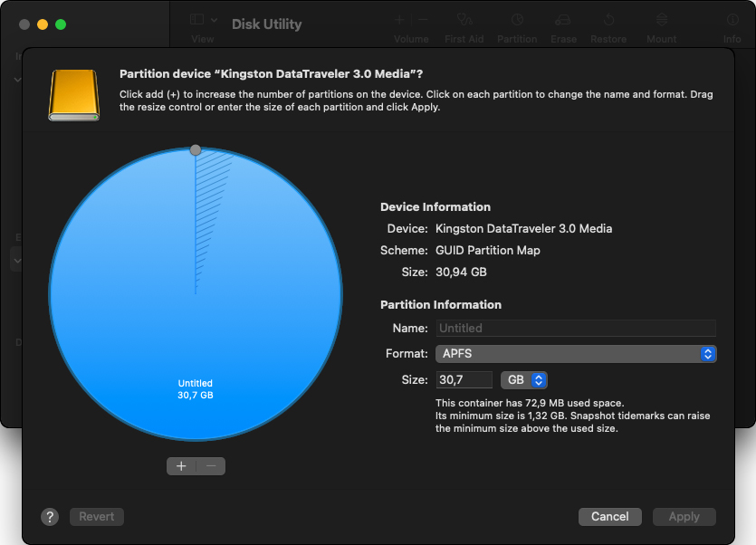Open the help question mark button
The image size is (756, 545).
[x=50, y=516]
